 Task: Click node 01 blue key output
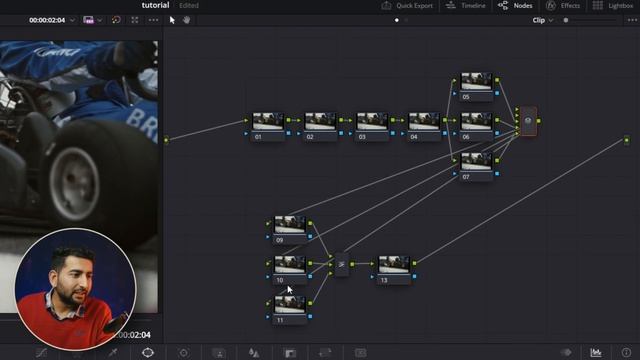pyautogui.click(x=289, y=133)
